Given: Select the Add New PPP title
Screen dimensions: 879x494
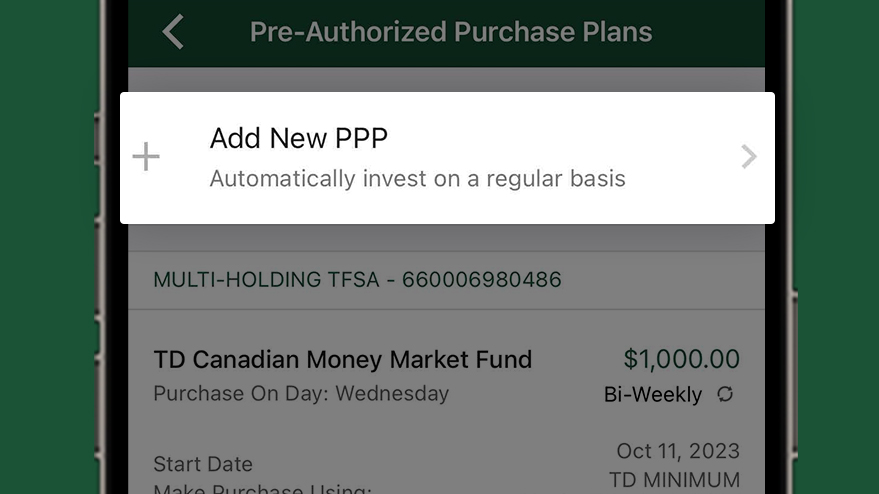Looking at the screenshot, I should [x=299, y=138].
